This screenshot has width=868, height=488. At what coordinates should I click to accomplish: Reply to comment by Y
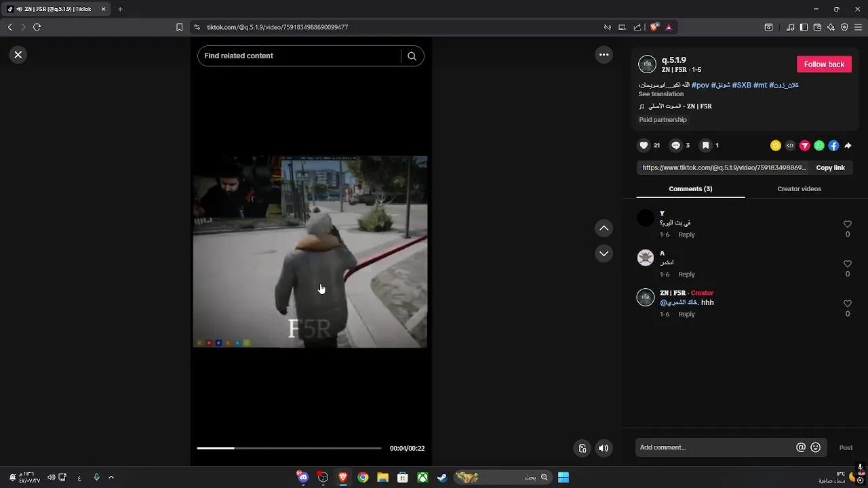tap(686, 235)
